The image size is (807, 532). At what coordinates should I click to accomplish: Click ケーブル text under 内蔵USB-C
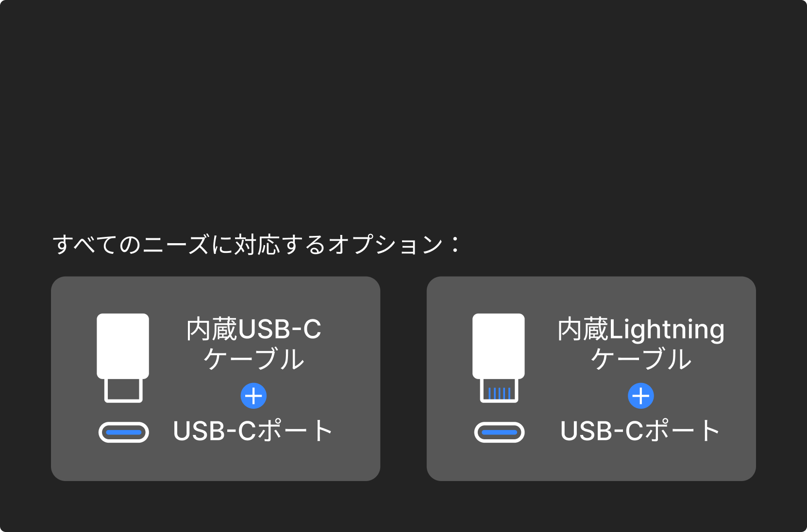(253, 360)
